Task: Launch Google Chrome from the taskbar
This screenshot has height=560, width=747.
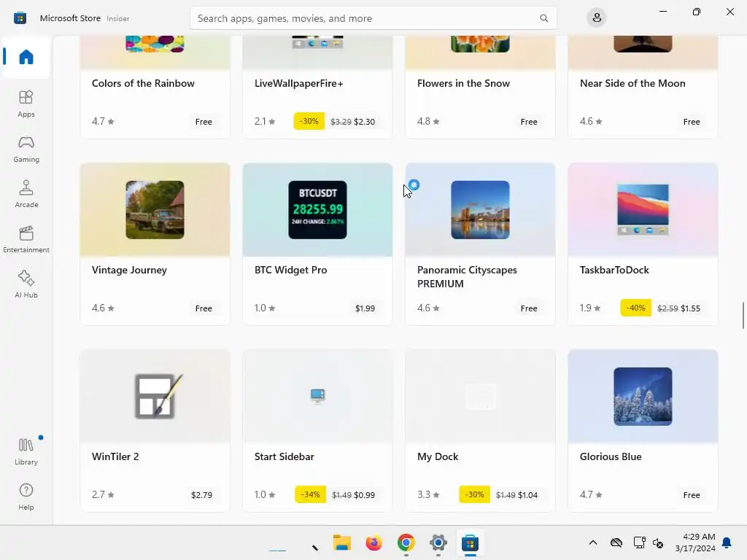Action: coord(406,542)
